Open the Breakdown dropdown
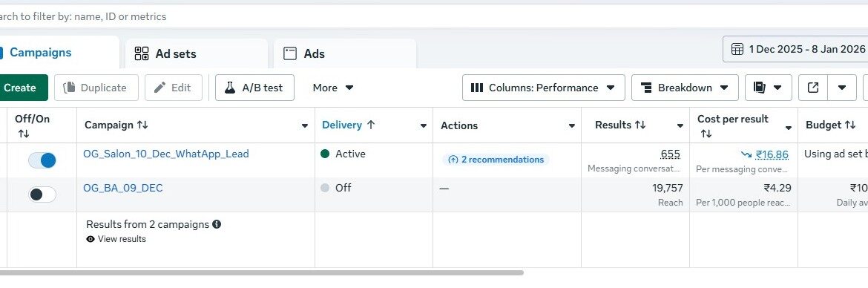Screen dimensions: 868x288 point(685,88)
